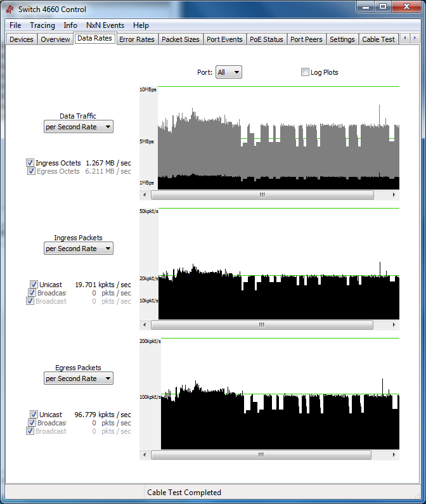The height and width of the screenshot is (504, 426).
Task: Open Data Traffic per Second Rate dropdown
Action: pos(79,127)
